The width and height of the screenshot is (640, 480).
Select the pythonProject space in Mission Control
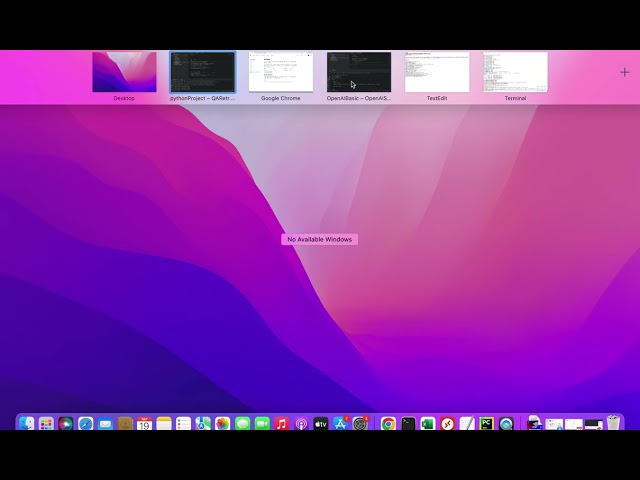[x=202, y=73]
